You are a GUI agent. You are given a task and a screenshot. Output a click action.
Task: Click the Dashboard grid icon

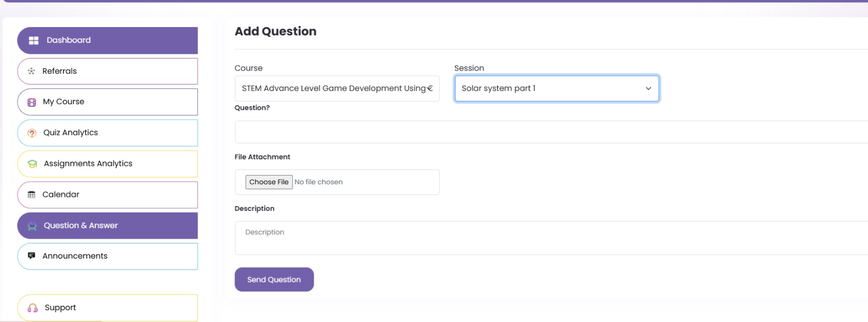(34, 41)
